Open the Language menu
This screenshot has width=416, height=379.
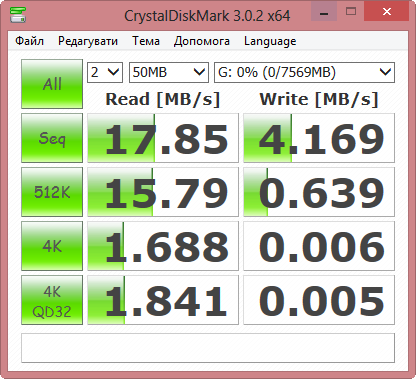(x=270, y=41)
